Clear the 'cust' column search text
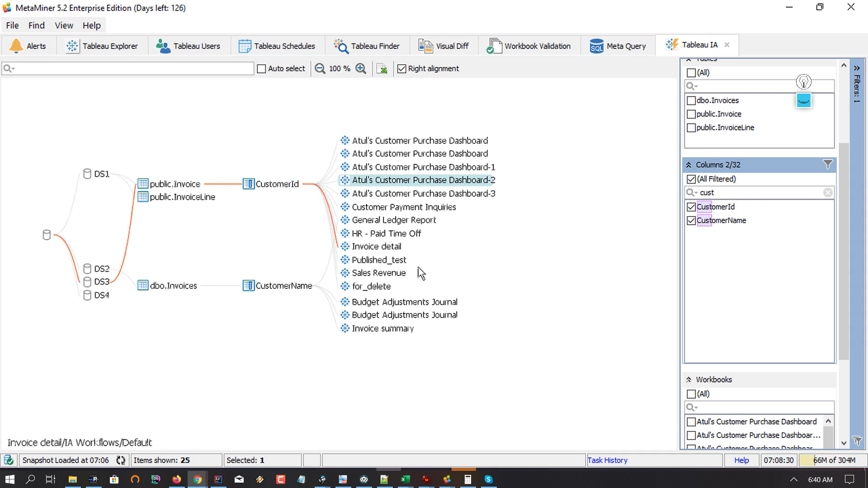 click(828, 193)
